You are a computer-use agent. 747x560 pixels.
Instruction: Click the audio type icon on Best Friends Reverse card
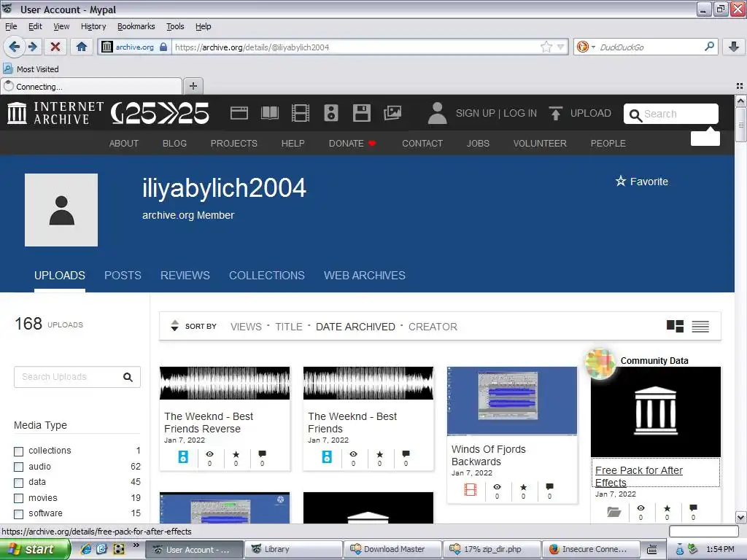pos(183,456)
